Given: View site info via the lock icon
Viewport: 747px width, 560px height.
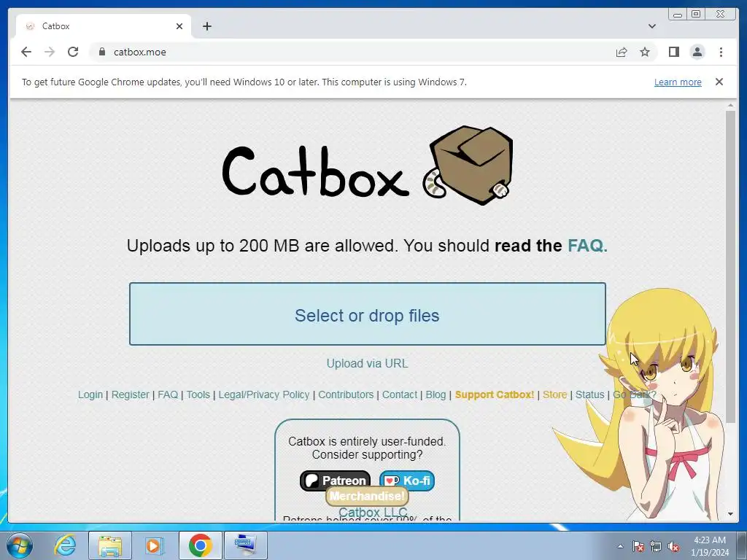Looking at the screenshot, I should point(101,52).
